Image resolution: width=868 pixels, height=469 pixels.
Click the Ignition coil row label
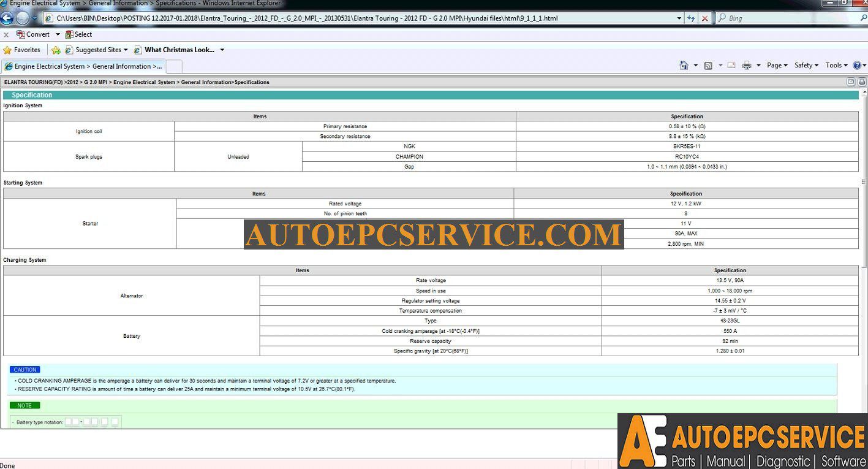[89, 131]
